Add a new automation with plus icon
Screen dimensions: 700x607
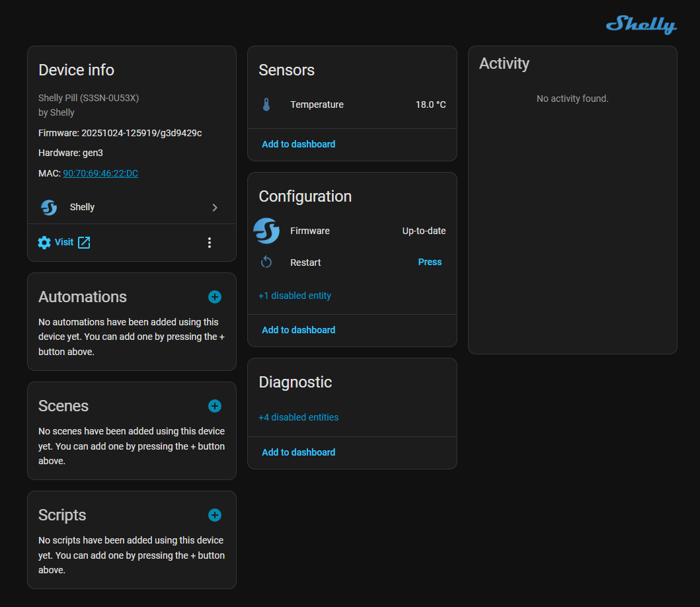coord(215,297)
